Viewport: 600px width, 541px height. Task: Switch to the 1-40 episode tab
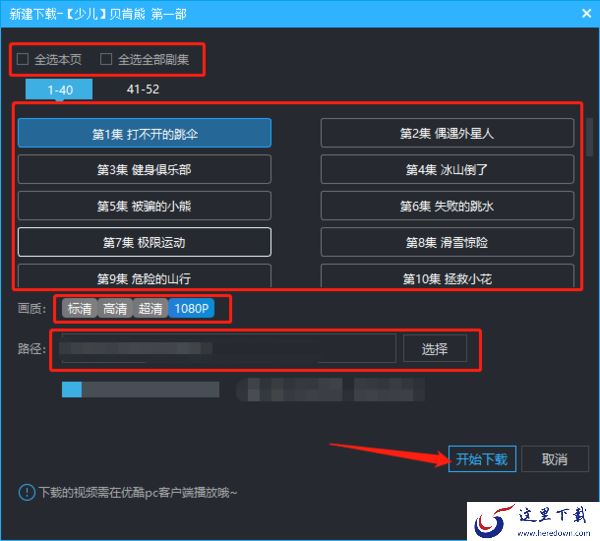point(59,90)
